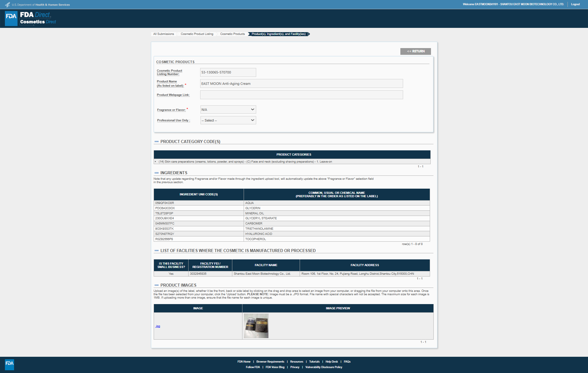
Task: Open the uploaded .jpg file link
Action: [x=158, y=326]
